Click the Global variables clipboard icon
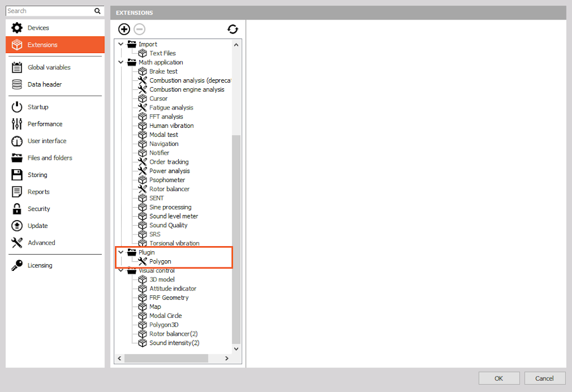This screenshot has width=572, height=392. point(17,68)
